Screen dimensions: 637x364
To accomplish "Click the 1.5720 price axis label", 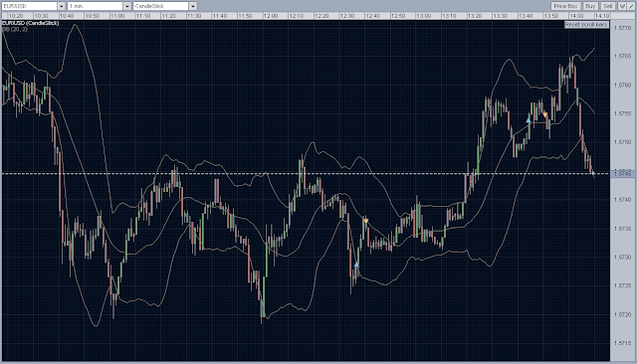I will [622, 314].
